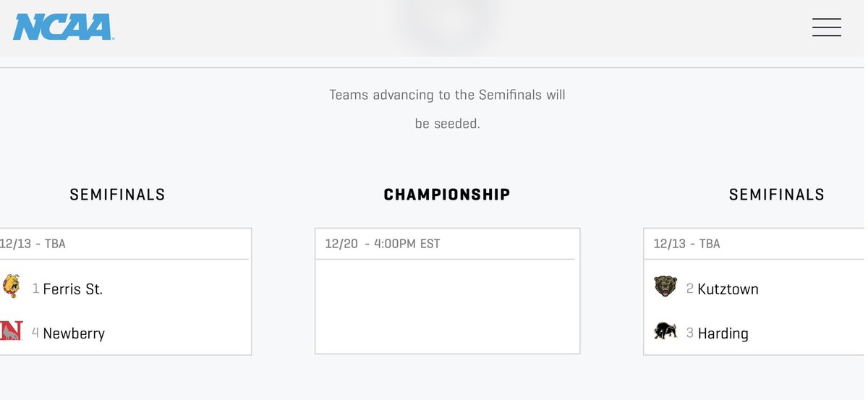Click the date above Ferris St. matchup
This screenshot has height=400, width=868.
(x=33, y=244)
